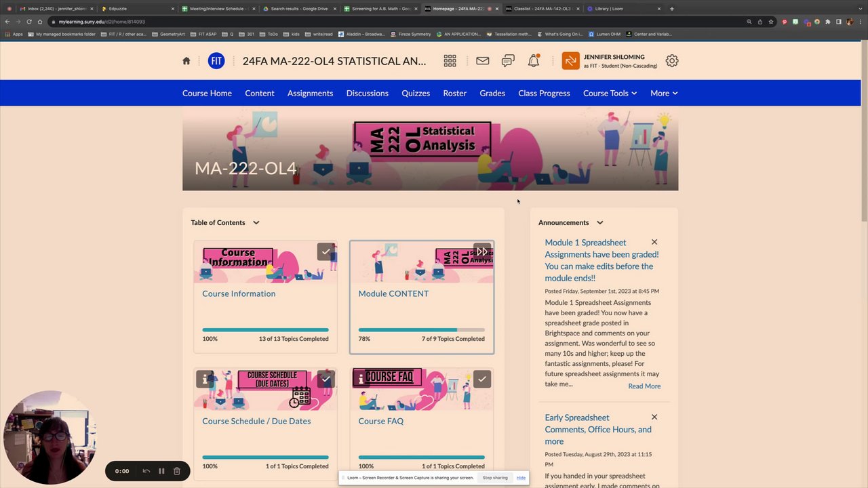
Task: Open the Course Home page
Action: (x=207, y=93)
